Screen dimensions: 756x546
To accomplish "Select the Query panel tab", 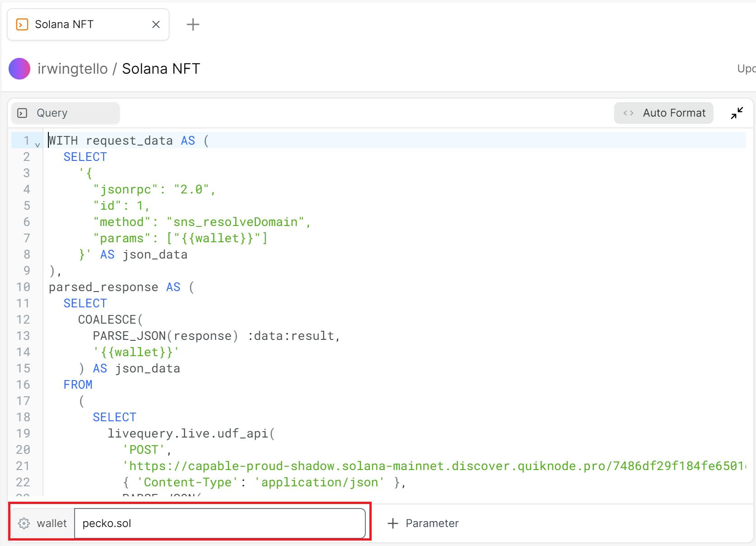I will click(66, 113).
